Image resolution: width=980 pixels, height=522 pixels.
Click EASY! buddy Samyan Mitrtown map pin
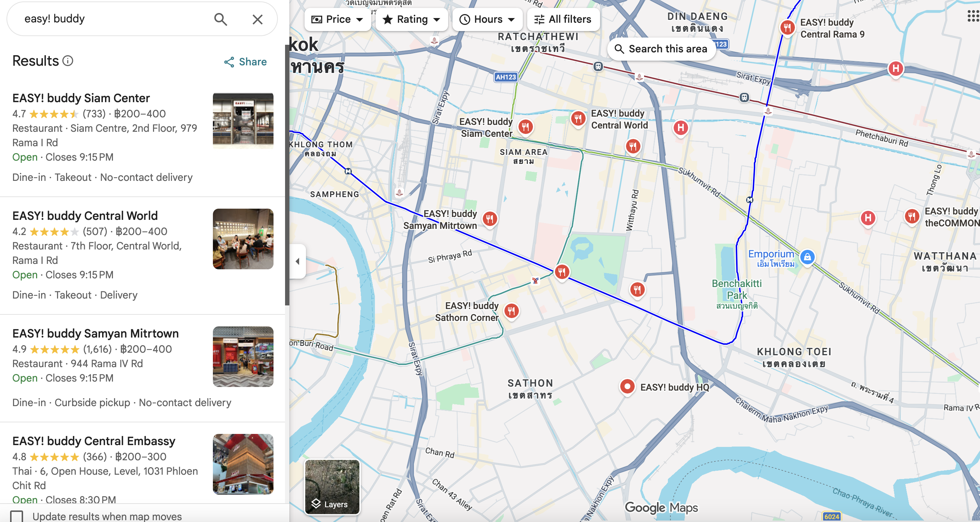click(490, 218)
